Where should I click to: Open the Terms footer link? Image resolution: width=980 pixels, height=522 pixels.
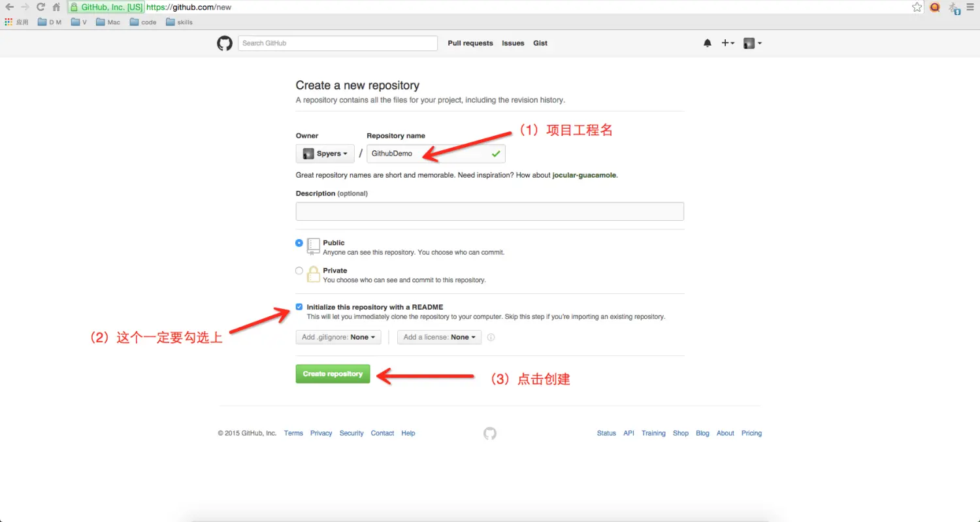tap(293, 433)
